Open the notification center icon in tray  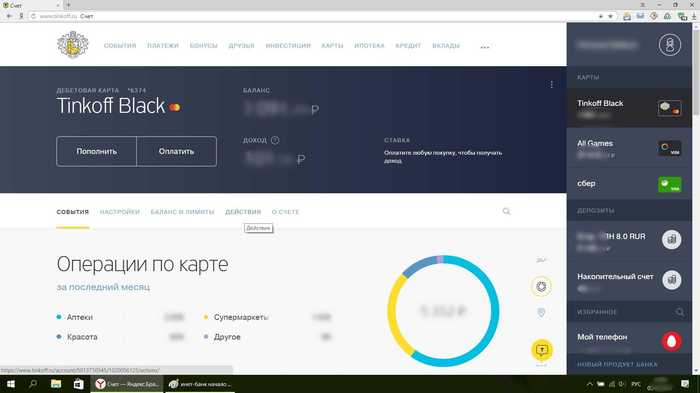685,384
